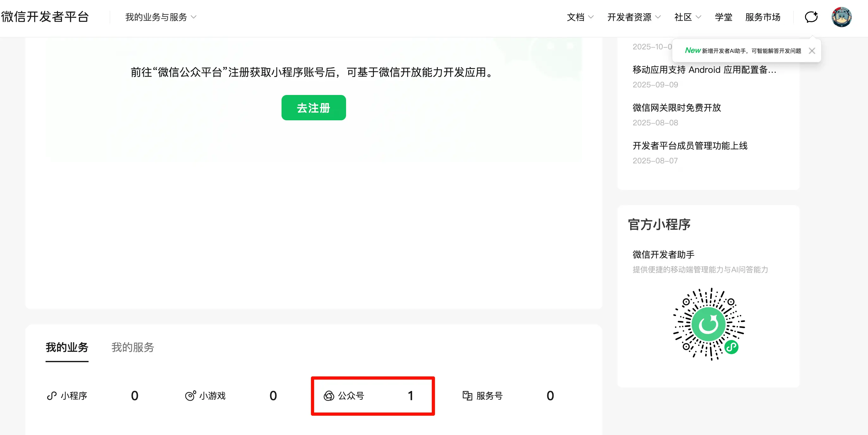Switch to the 我的服务 tab
This screenshot has height=435, width=868.
[x=133, y=348]
